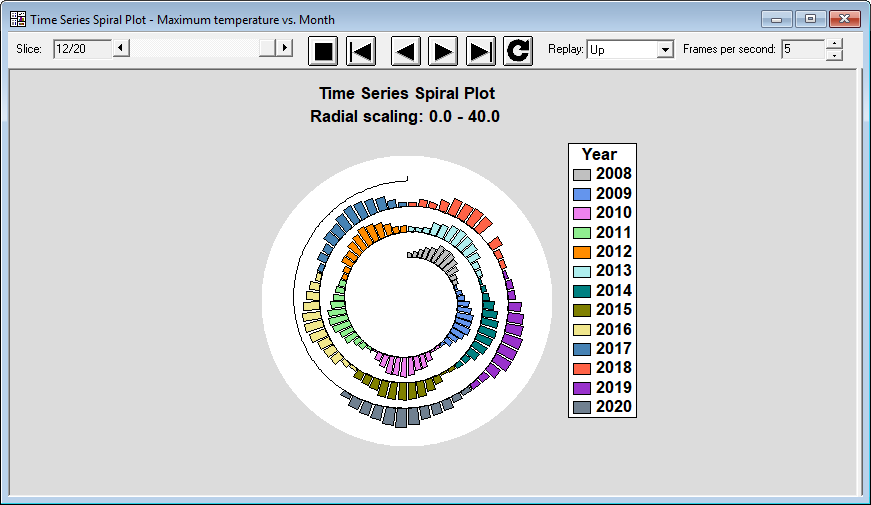The width and height of the screenshot is (871, 505).
Task: Click the 2019 purple legend swatch
Action: 582,387
